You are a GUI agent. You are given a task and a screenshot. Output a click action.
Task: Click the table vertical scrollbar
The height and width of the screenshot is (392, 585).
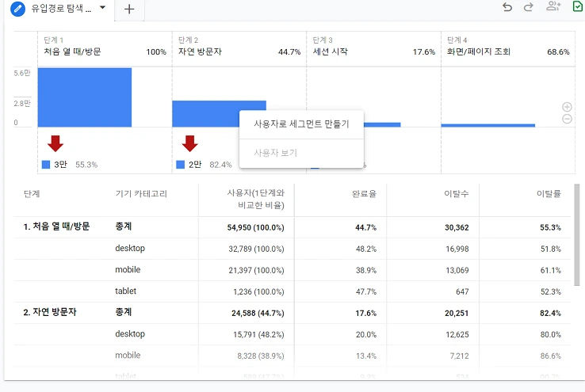(x=577, y=234)
